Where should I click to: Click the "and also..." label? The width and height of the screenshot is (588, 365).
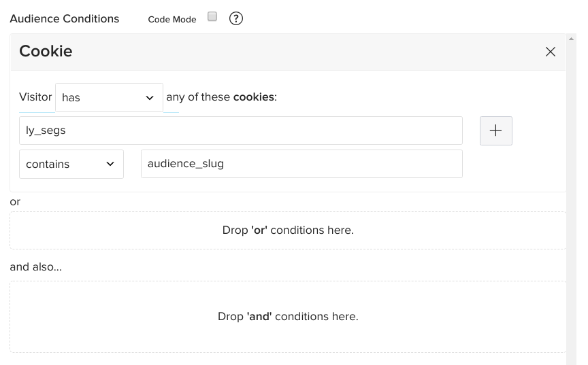pos(35,267)
